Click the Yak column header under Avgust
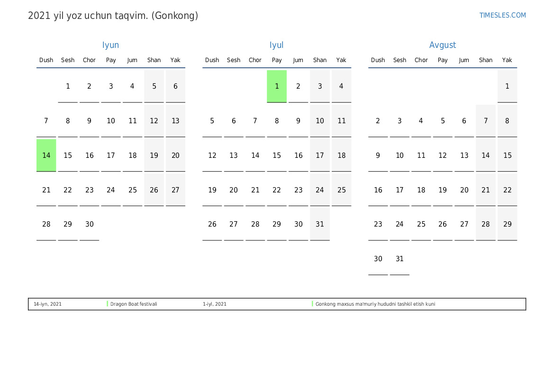This screenshot has width=554, height=392. pos(507,60)
